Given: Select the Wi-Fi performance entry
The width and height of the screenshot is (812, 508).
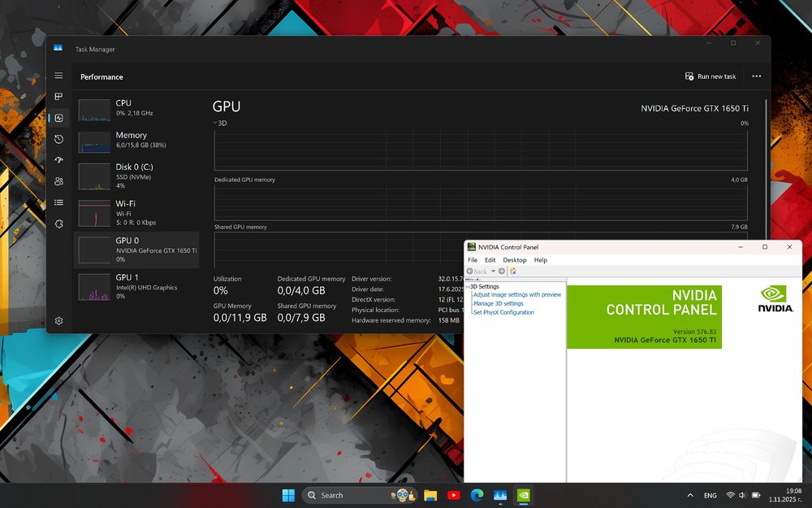Looking at the screenshot, I should pyautogui.click(x=136, y=212).
